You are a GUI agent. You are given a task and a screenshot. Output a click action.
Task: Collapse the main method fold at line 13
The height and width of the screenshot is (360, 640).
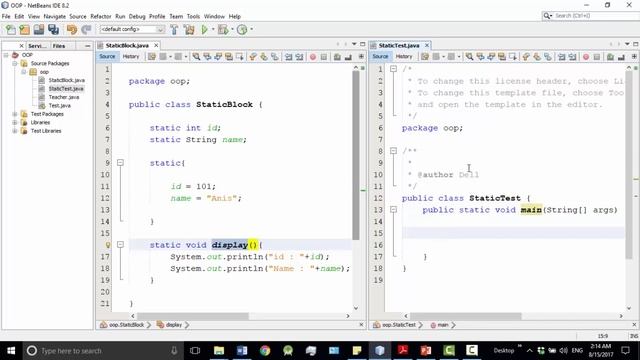click(393, 210)
